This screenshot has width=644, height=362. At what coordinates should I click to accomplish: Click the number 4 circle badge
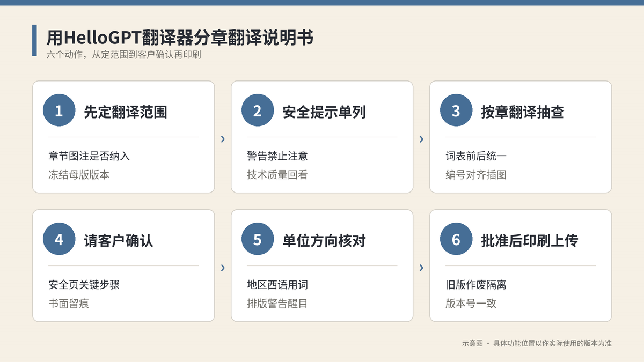[59, 239]
